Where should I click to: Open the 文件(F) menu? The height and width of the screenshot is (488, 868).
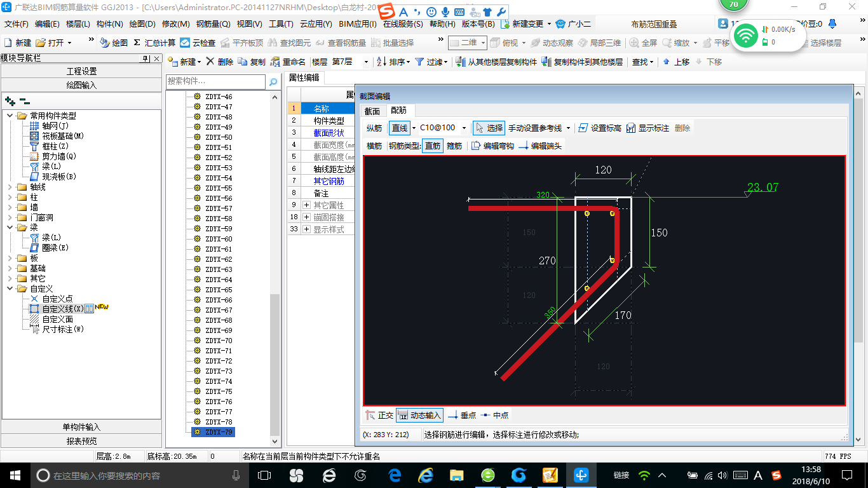[x=17, y=24]
